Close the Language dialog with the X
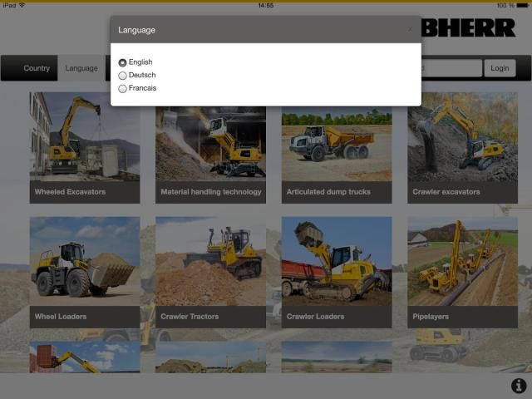Viewport: 532px width, 399px height. (x=409, y=30)
